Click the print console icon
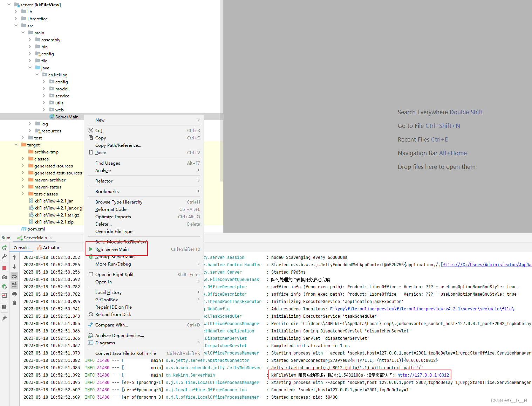This screenshot has width=532, height=406. pos(14,294)
